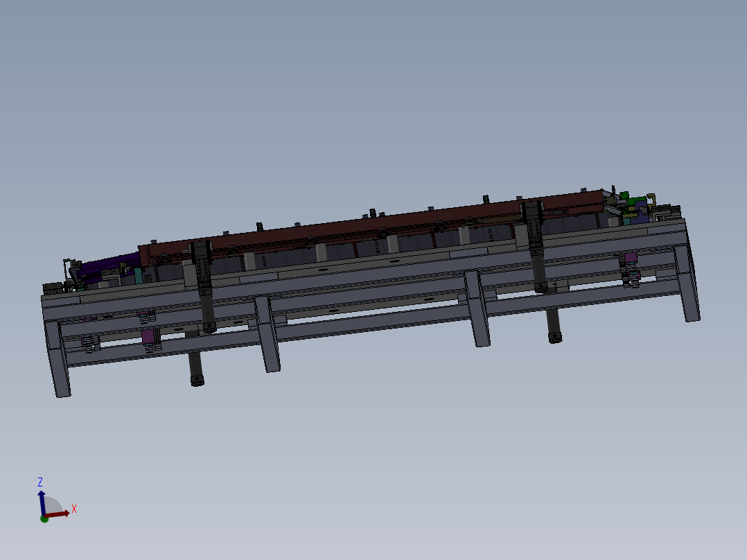
Task: Click the red "X" axis label
Action: [74, 509]
